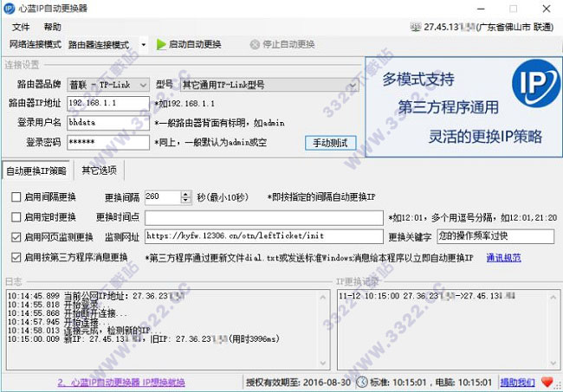563x392 pixels.
Task: Click log panel scrollbar up arrow
Action: click(323, 298)
